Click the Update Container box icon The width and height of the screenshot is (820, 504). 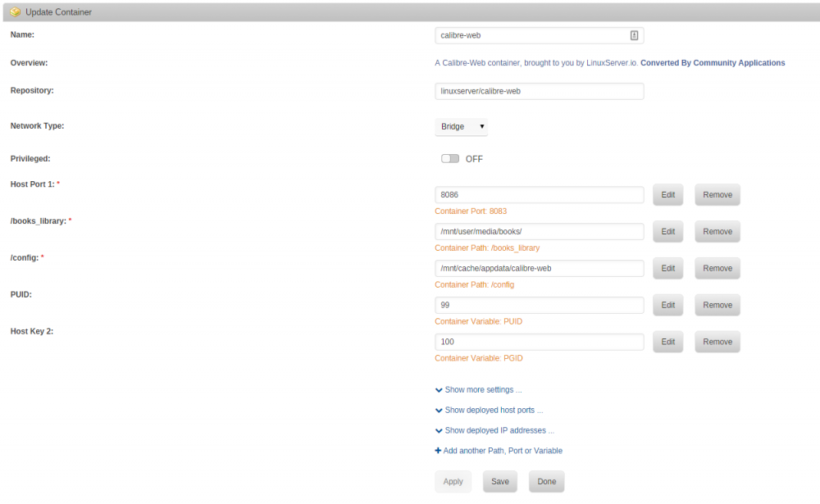click(x=15, y=12)
